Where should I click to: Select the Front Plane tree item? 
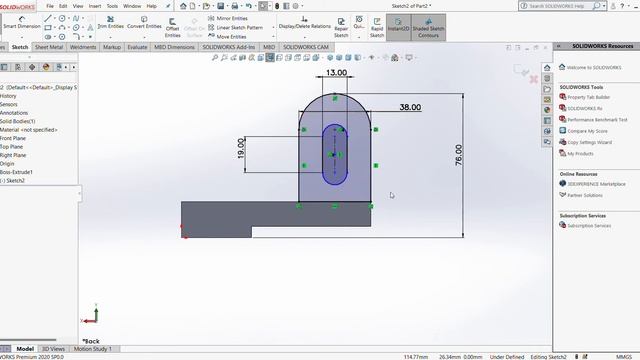click(13, 138)
